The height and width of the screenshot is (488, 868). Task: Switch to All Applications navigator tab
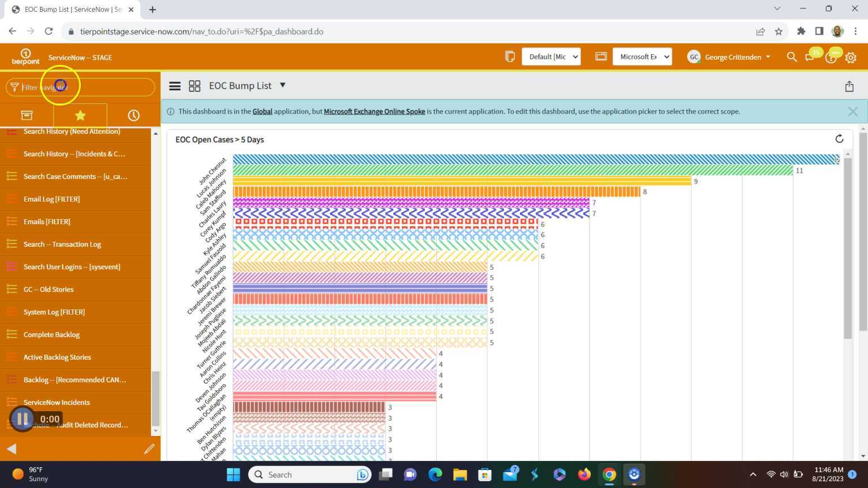pyautogui.click(x=27, y=115)
